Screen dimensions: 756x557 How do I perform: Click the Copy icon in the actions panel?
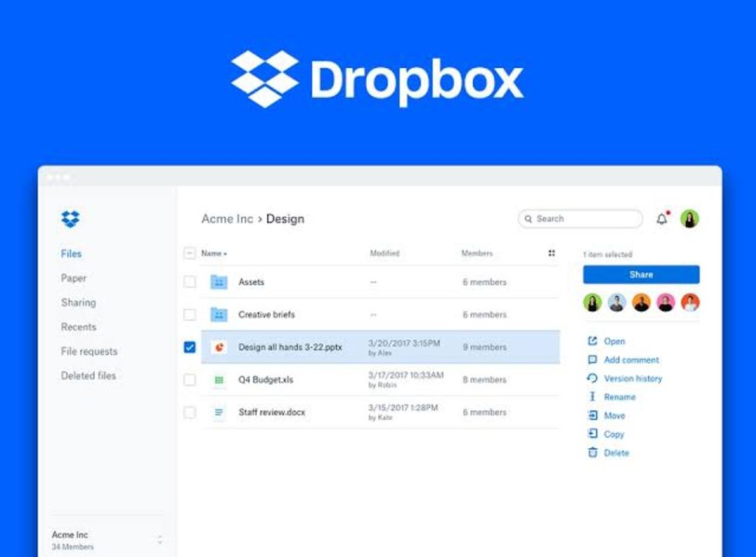click(x=593, y=434)
